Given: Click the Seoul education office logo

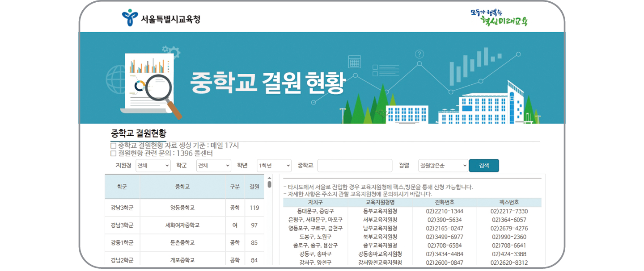Looking at the screenshot, I should (161, 18).
